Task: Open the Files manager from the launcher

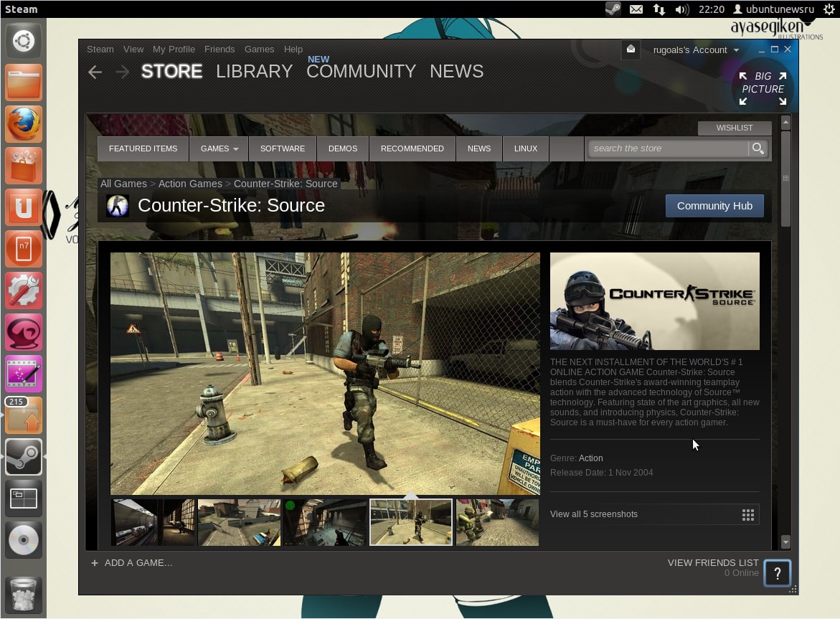Action: tap(24, 82)
